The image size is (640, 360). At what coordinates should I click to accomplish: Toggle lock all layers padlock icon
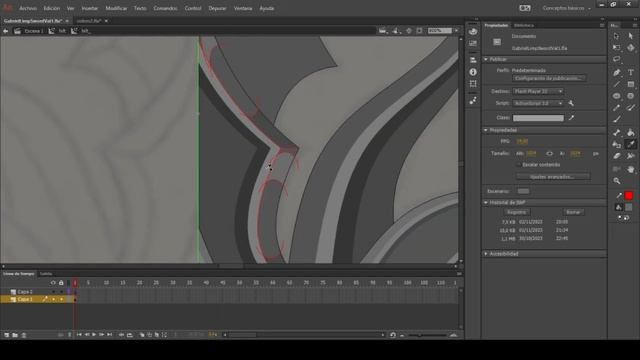point(61,282)
